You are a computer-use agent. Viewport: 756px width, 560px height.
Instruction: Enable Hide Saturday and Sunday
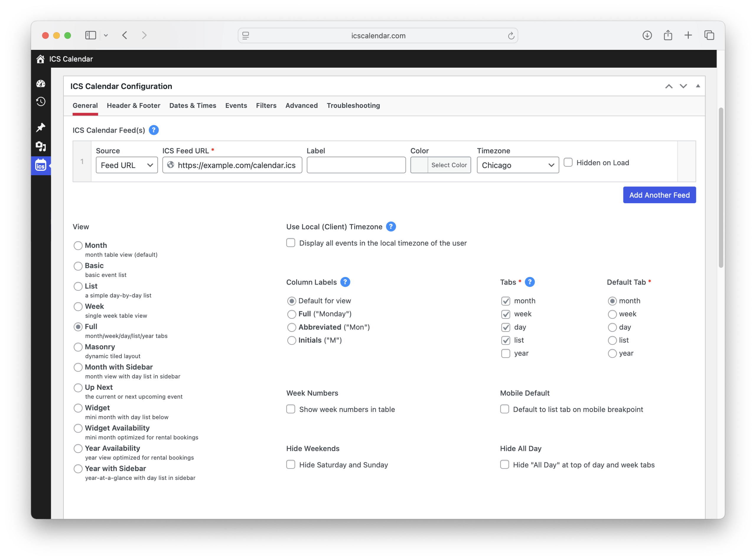pyautogui.click(x=291, y=465)
